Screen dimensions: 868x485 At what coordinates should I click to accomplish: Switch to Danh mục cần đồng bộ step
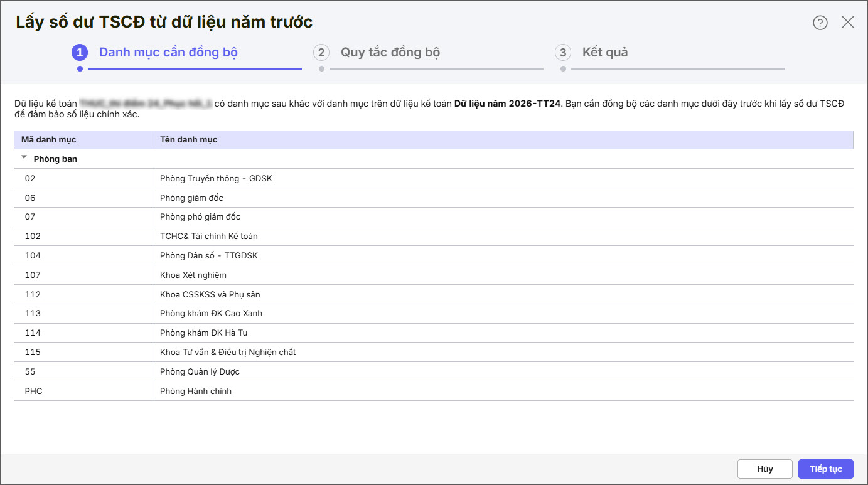(x=168, y=52)
